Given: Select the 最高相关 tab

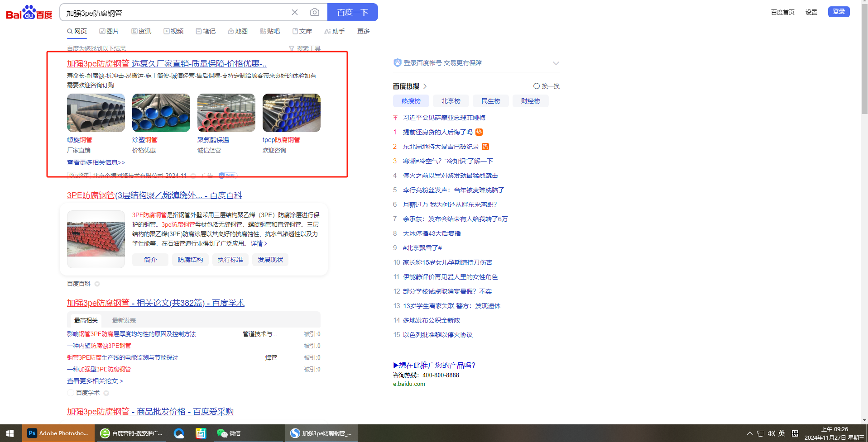Looking at the screenshot, I should (86, 320).
